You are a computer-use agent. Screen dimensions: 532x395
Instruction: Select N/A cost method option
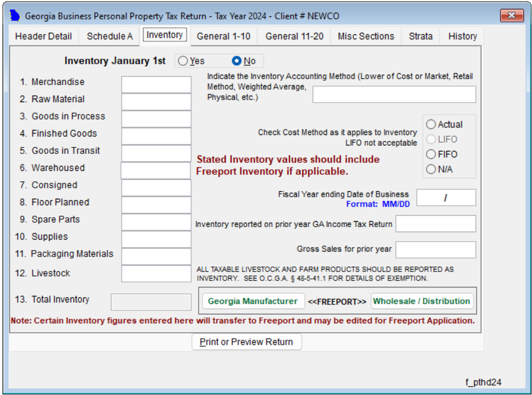click(x=431, y=169)
